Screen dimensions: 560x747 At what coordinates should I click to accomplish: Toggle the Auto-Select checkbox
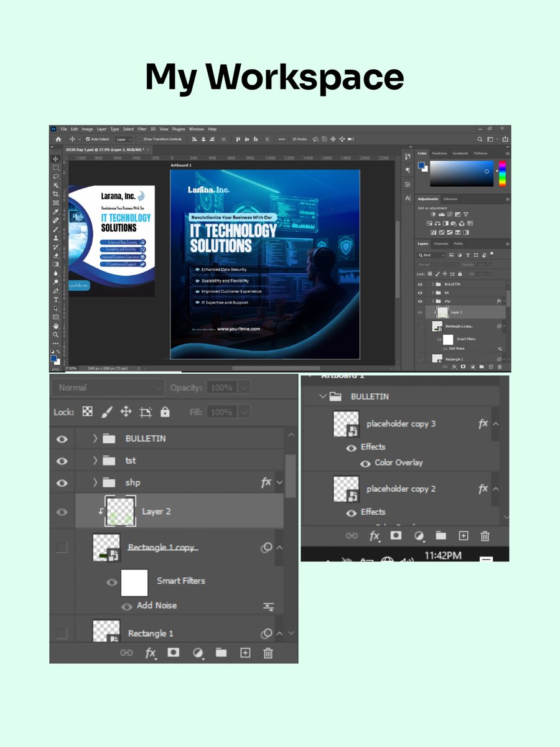click(x=88, y=139)
